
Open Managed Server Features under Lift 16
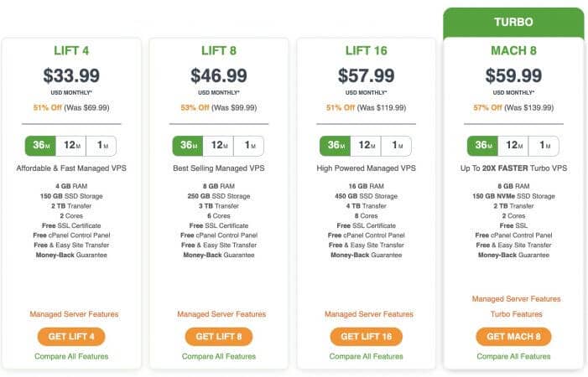click(369, 314)
